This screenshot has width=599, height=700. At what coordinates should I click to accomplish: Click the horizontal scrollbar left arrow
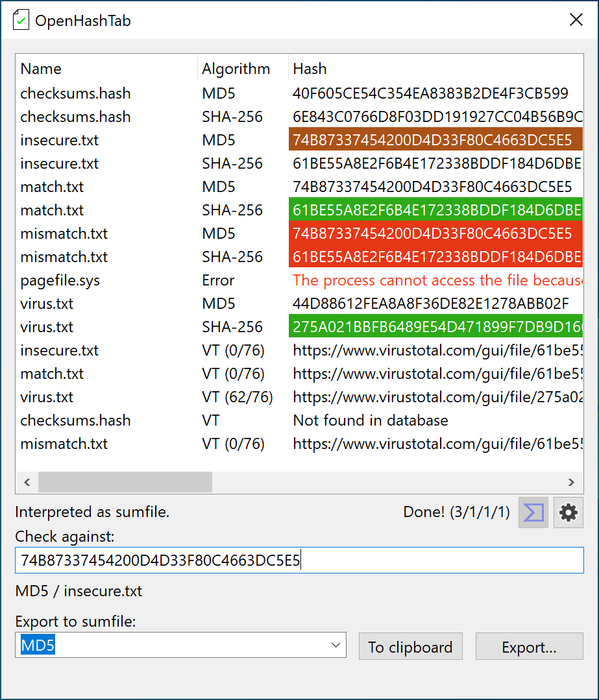coord(27,482)
